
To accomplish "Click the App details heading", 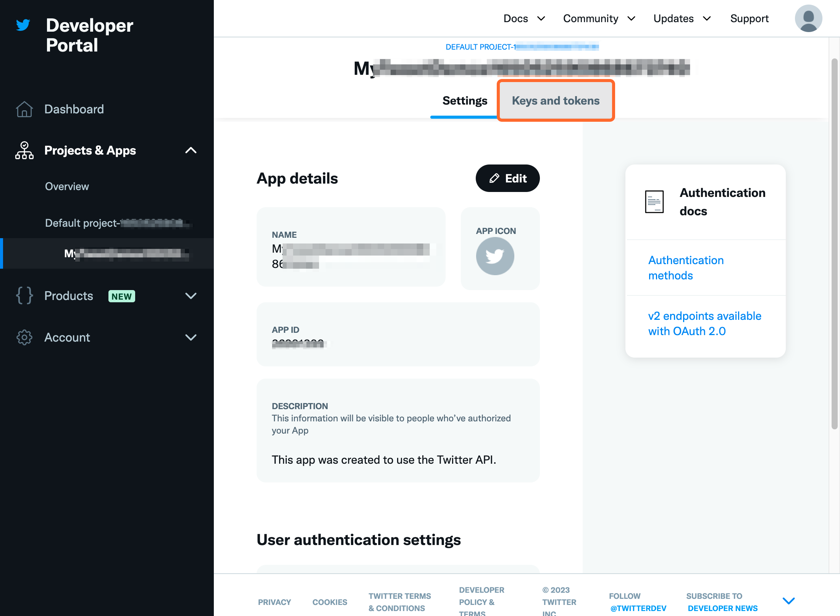I will [297, 178].
